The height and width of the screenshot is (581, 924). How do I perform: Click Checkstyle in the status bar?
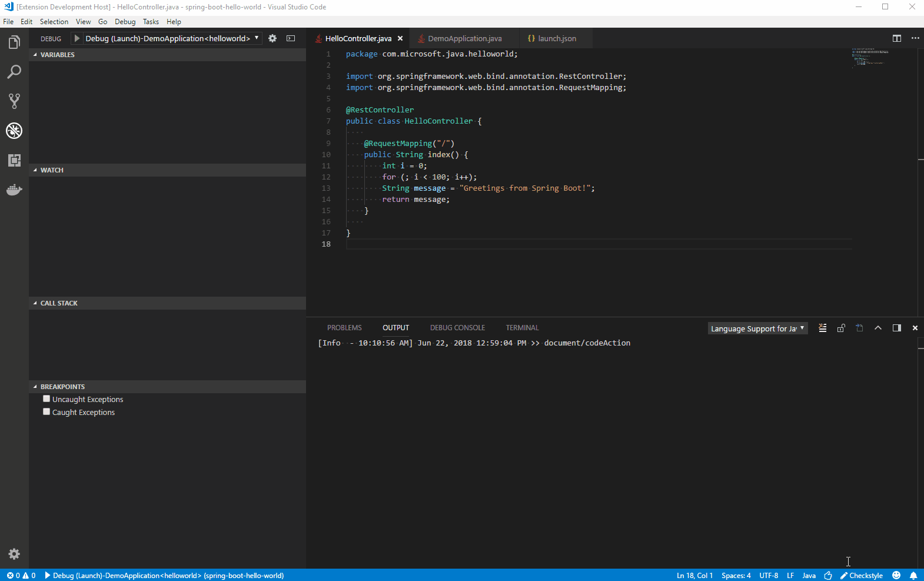862,575
